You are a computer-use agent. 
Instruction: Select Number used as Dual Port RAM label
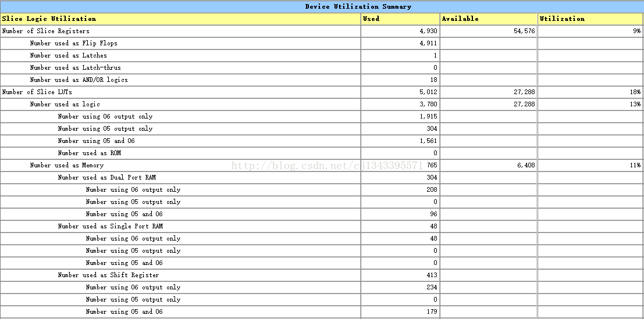coord(107,178)
